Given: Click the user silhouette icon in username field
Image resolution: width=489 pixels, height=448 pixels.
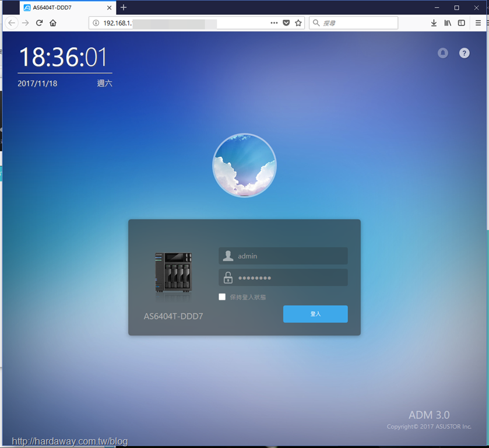Looking at the screenshot, I should pos(228,256).
